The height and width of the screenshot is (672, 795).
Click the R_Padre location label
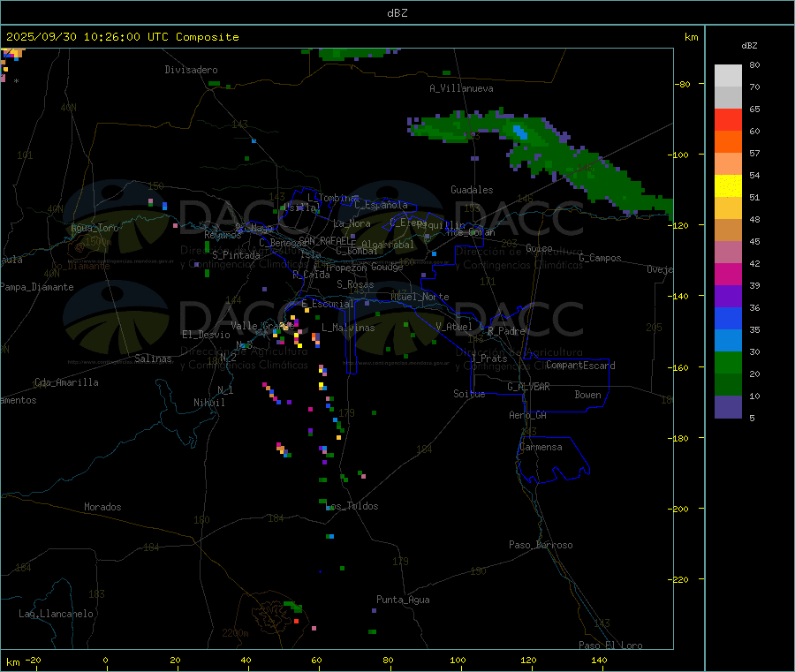[506, 331]
